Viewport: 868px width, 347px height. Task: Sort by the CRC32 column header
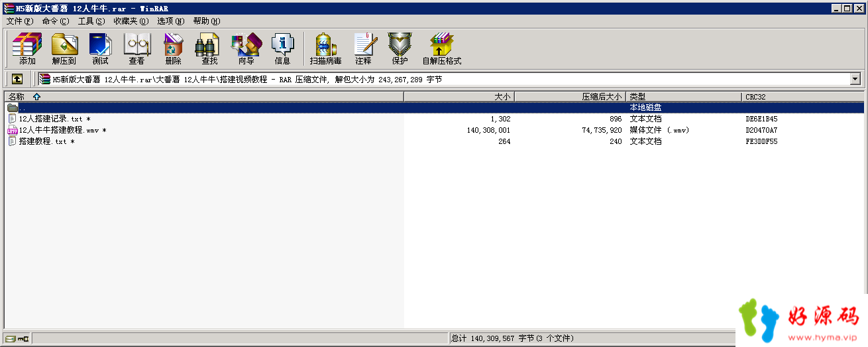coord(803,97)
